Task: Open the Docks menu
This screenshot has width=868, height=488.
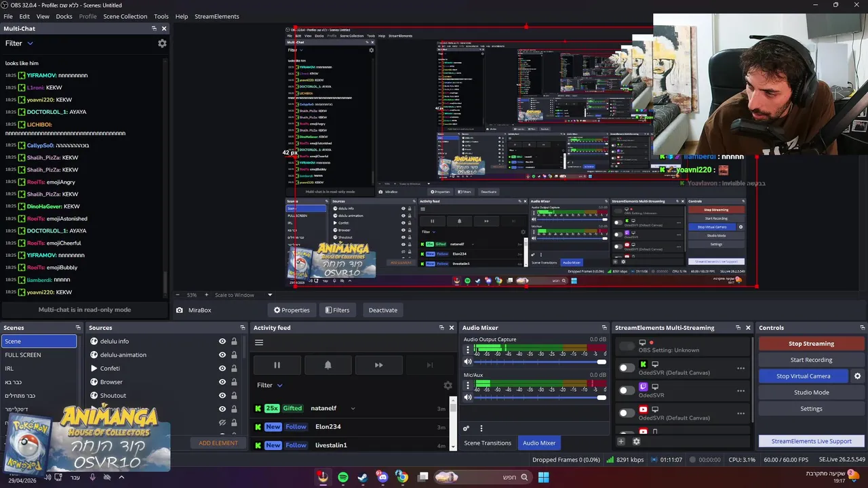Action: point(64,16)
